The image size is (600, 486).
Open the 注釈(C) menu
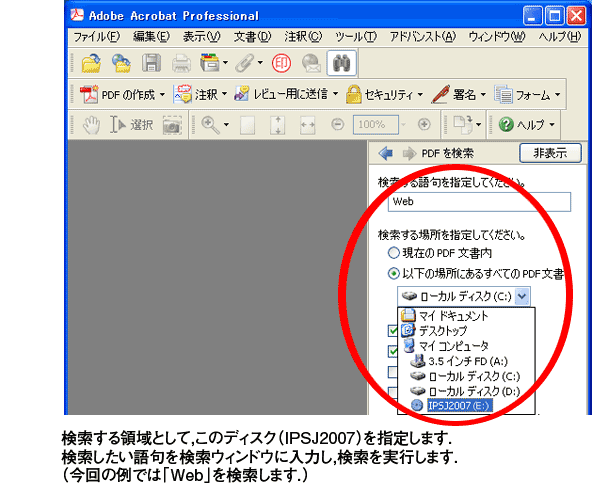(303, 37)
